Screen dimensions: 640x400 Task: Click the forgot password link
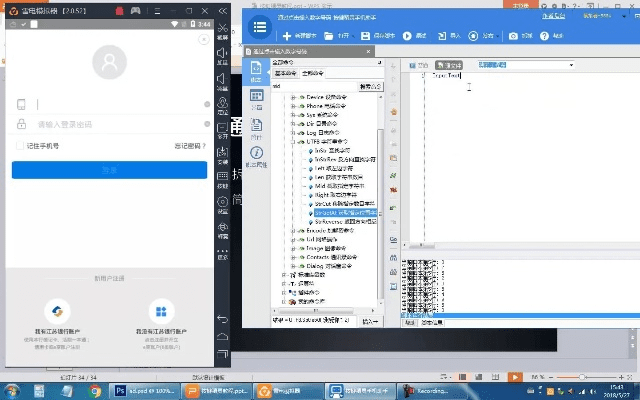(188, 146)
